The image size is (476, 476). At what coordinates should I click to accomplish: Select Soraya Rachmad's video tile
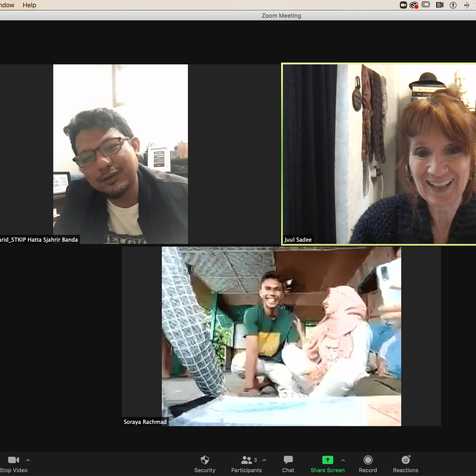tap(281, 336)
